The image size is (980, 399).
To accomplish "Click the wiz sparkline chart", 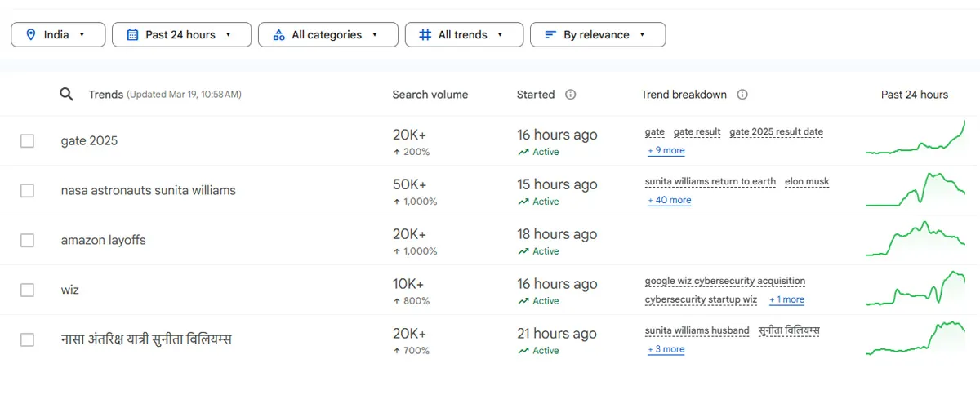I will point(915,289).
